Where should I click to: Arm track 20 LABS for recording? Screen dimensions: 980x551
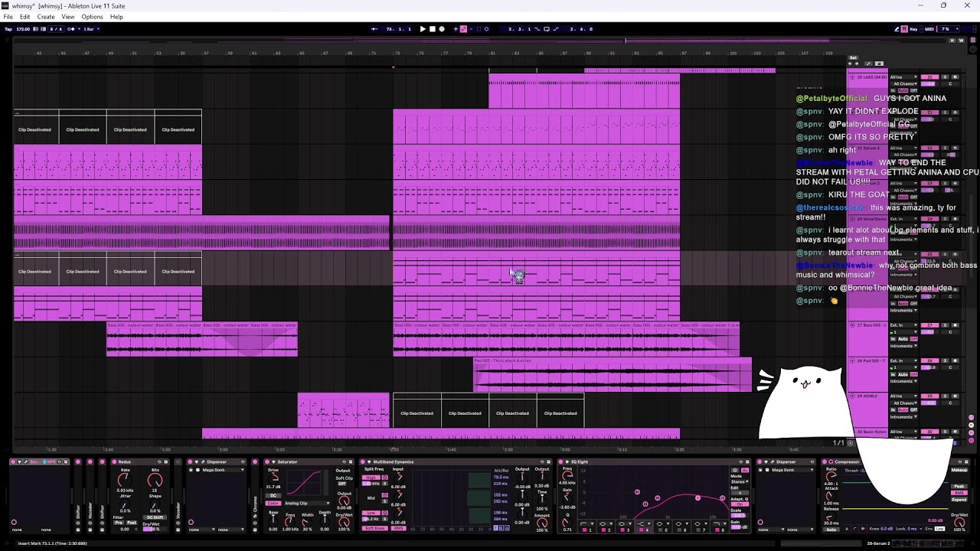coord(955,77)
